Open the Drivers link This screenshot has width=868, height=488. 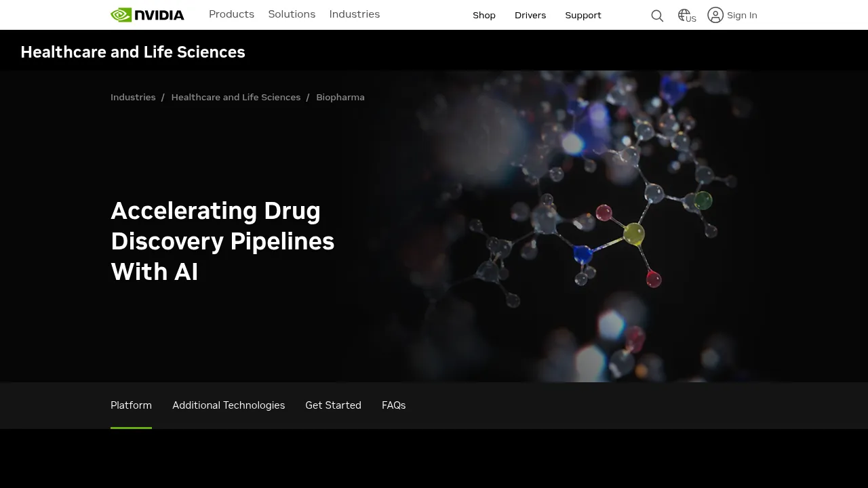(x=530, y=15)
